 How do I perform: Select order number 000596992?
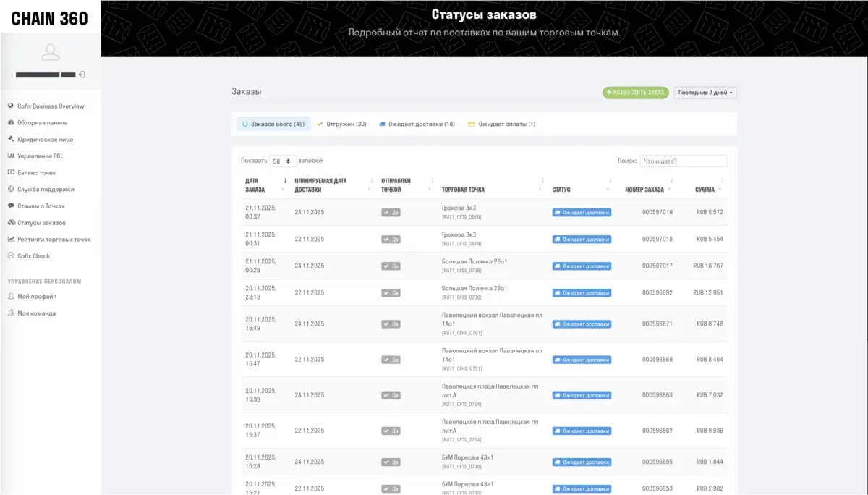tap(658, 293)
